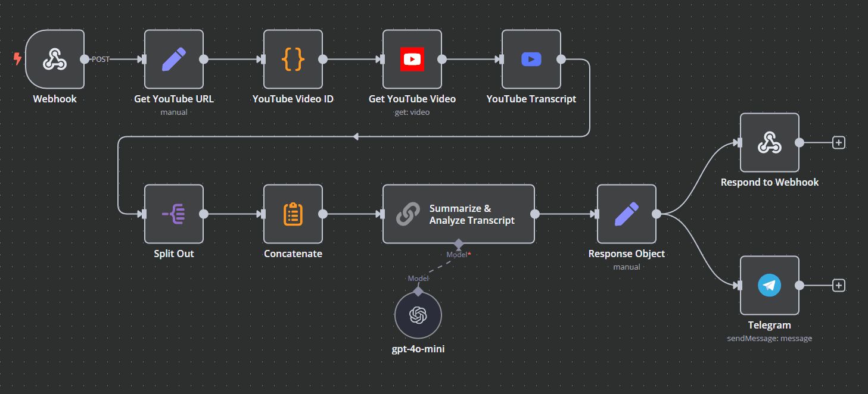This screenshot has height=394, width=868.
Task: Click the "get: video" subtitle
Action: pyautogui.click(x=412, y=112)
